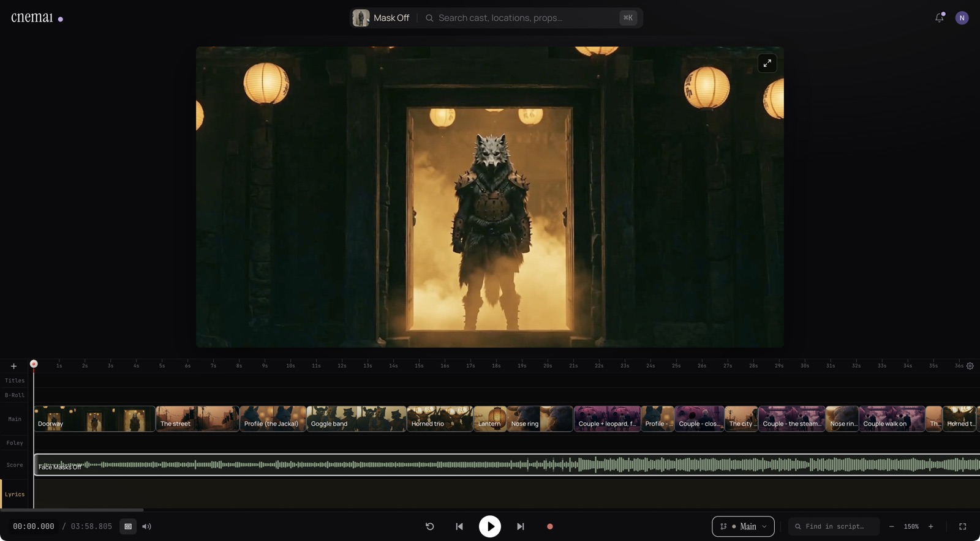Zoom out the timeline
This screenshot has height=541, width=980.
[x=892, y=526]
